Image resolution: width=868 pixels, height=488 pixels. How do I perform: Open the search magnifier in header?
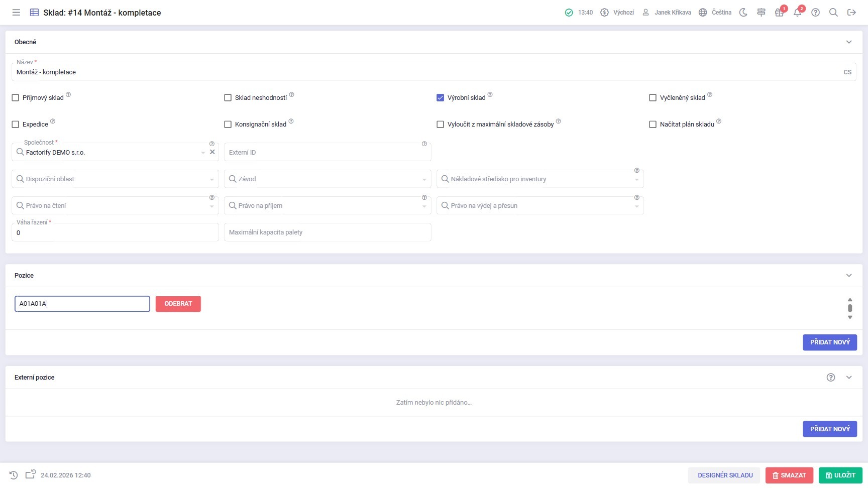click(x=833, y=13)
